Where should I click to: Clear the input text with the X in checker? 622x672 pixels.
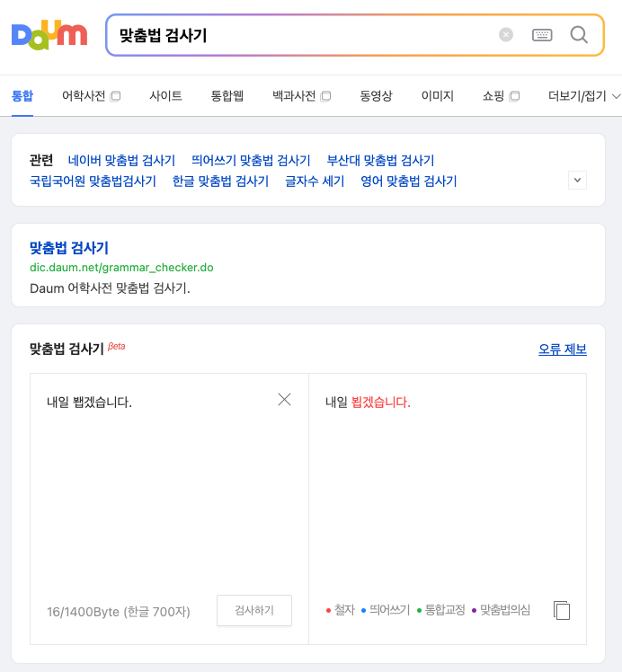(284, 400)
